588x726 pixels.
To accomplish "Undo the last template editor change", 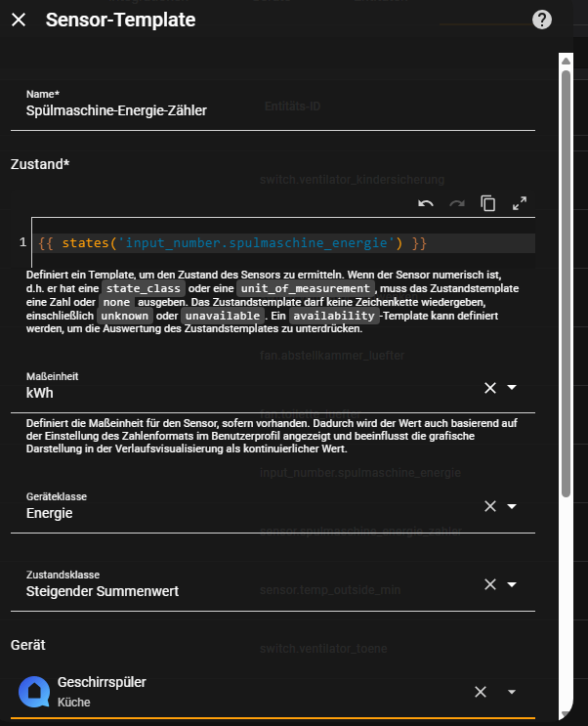I will click(x=426, y=203).
